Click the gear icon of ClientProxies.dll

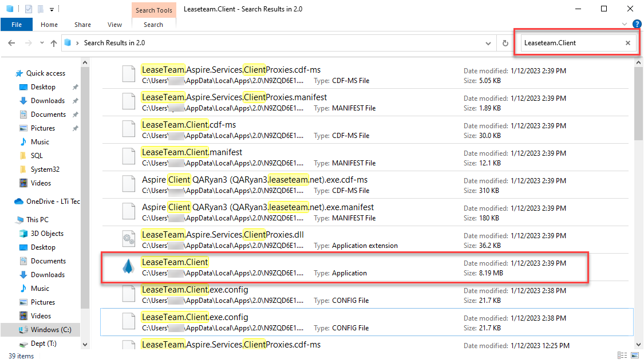click(x=129, y=239)
